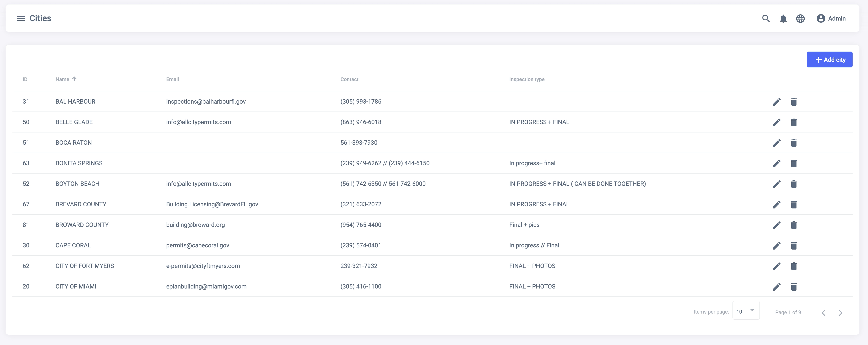Sort by the Name column header
This screenshot has height=345, width=868.
point(62,80)
